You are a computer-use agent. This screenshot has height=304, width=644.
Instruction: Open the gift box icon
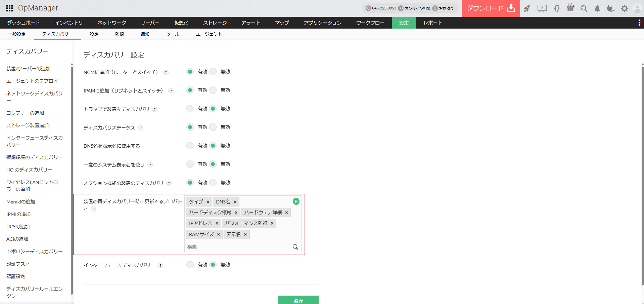(570, 8)
